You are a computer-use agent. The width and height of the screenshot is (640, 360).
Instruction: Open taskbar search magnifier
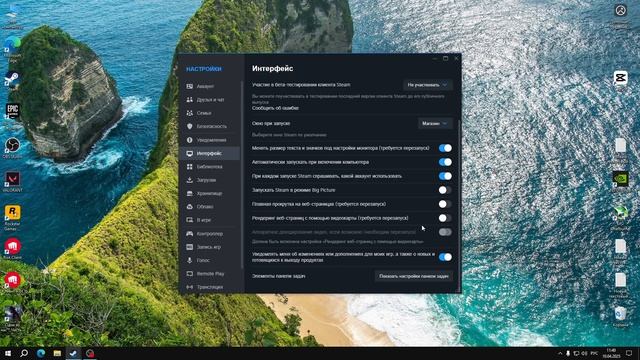tap(24, 353)
